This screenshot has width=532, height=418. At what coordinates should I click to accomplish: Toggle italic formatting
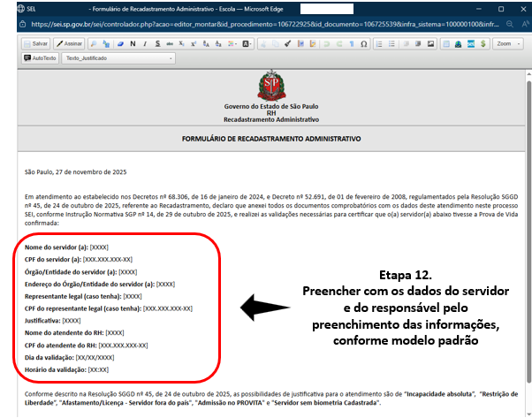(x=144, y=43)
